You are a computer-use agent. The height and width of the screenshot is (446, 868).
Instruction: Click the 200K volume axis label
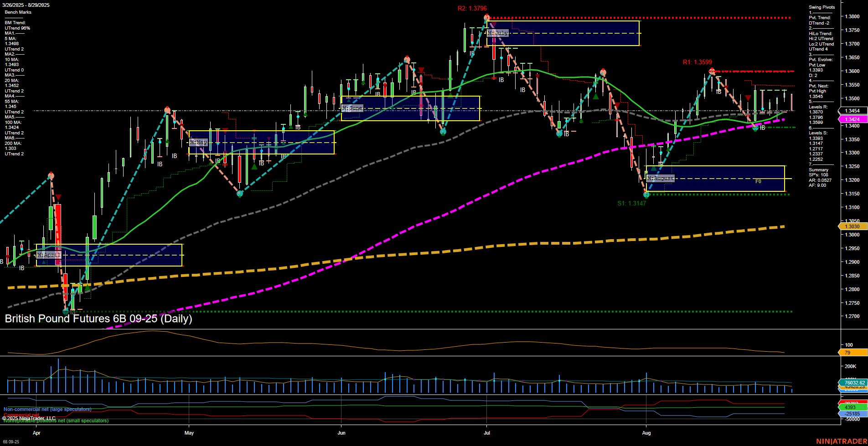(x=850, y=366)
